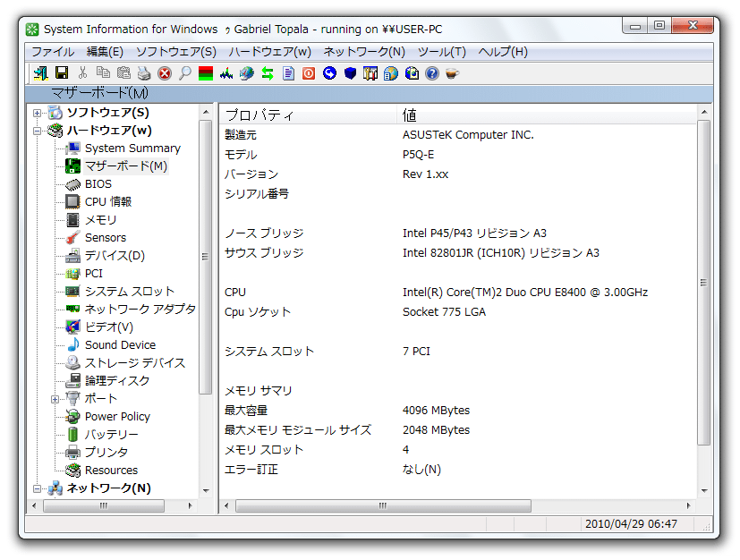Select the ネットワーク アダプタ tree item

(x=140, y=309)
